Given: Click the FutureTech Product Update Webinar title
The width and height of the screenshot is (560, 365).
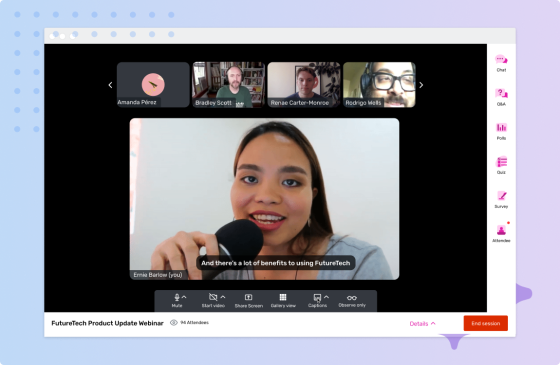Looking at the screenshot, I should click(x=108, y=323).
